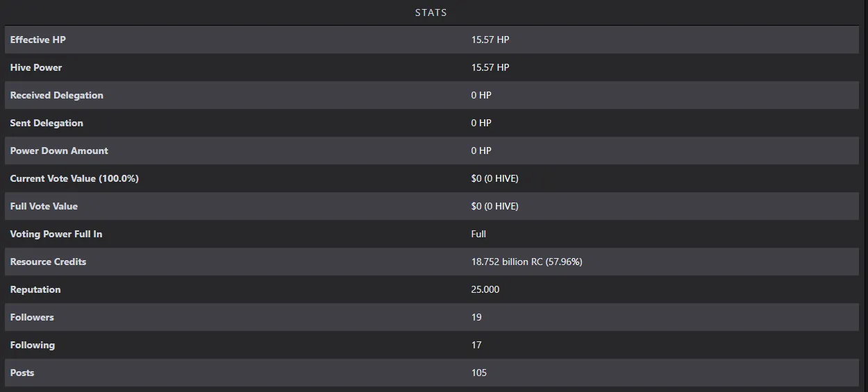868x392 pixels.
Task: Click the Sent Delegation label
Action: [x=47, y=123]
